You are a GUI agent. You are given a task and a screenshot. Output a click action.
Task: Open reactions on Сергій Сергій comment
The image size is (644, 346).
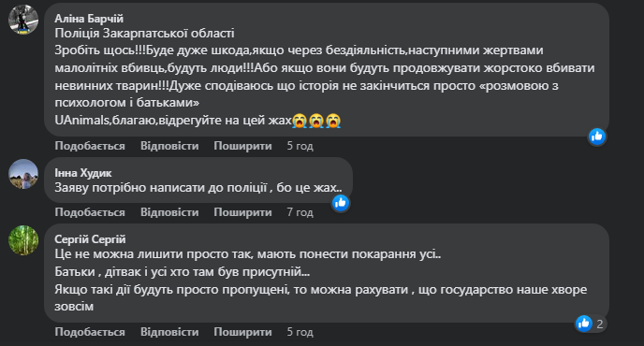pyautogui.click(x=590, y=324)
